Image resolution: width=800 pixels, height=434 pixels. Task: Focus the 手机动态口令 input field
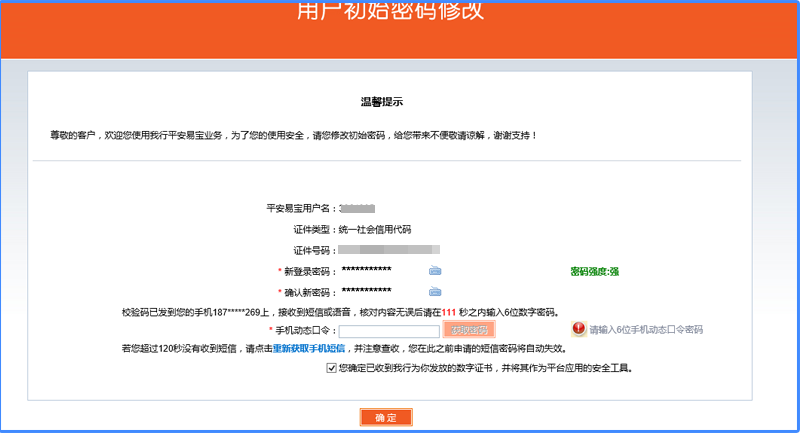[389, 330]
